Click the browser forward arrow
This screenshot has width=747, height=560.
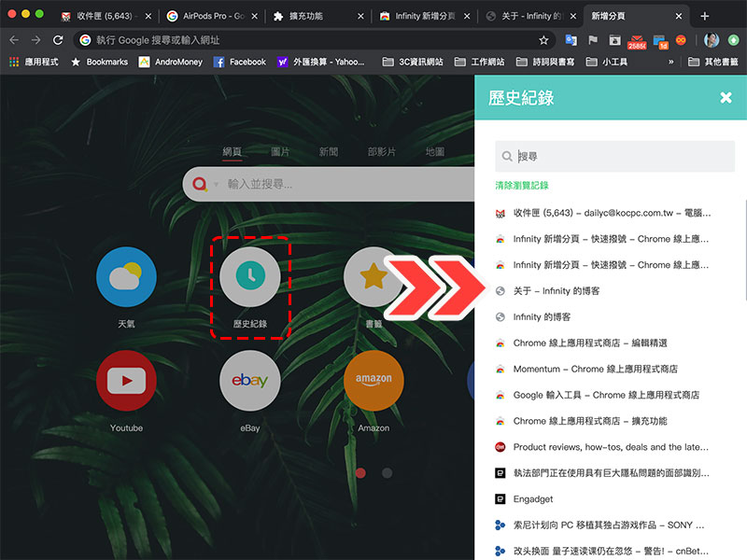point(35,40)
